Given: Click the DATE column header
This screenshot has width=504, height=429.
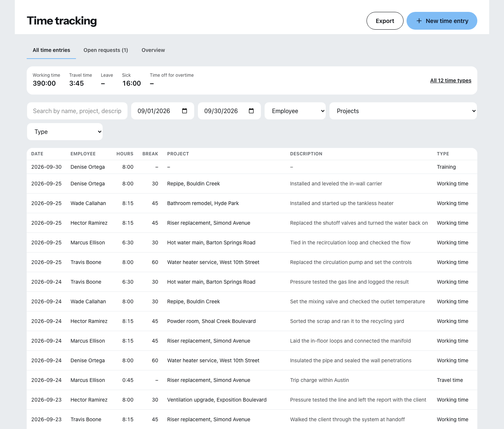Looking at the screenshot, I should [37, 154].
